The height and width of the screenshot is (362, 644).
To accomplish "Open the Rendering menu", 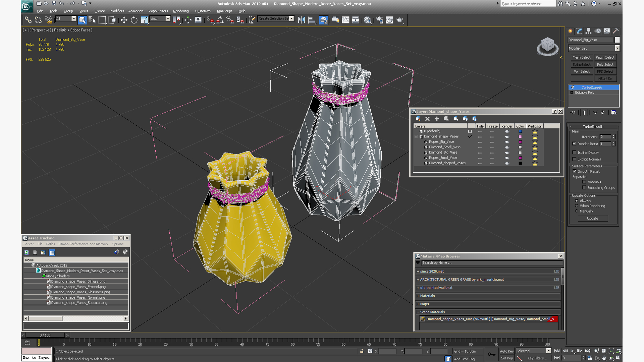I will [x=181, y=11].
